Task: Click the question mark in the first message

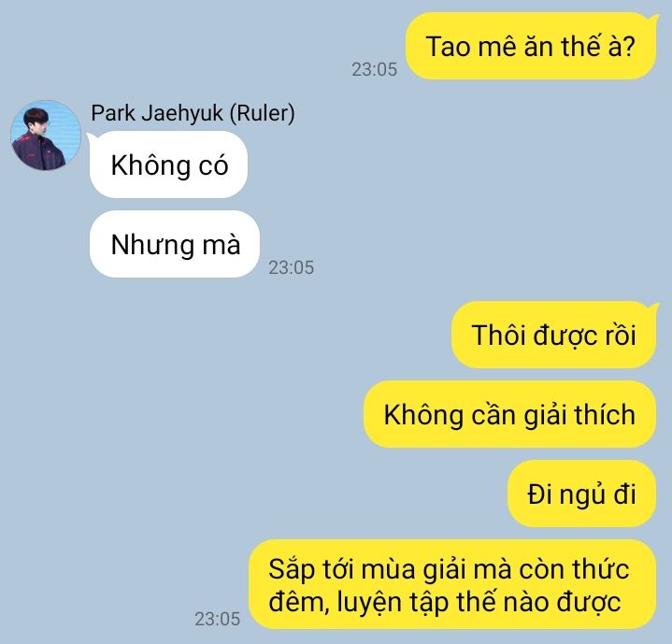Action: pyautogui.click(x=629, y=47)
